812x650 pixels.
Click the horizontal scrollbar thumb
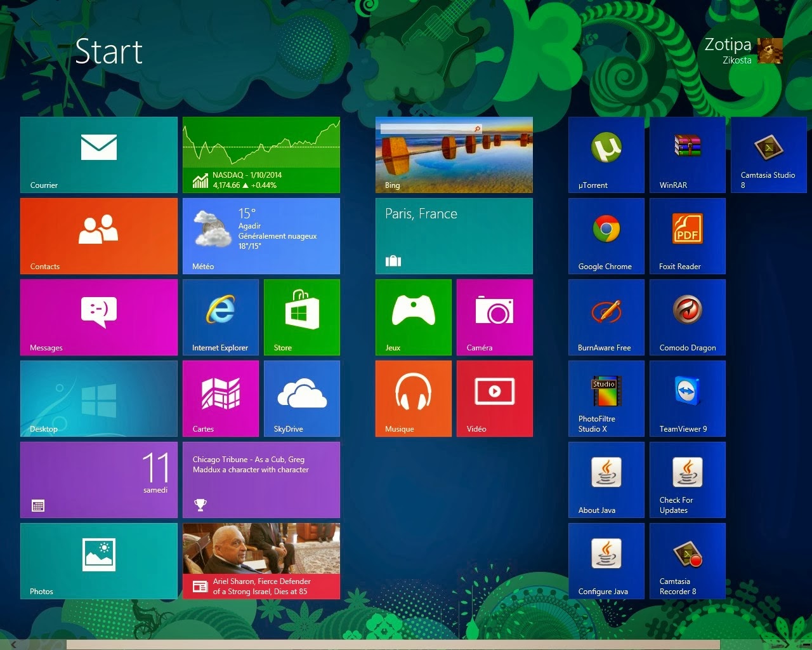tap(393, 645)
